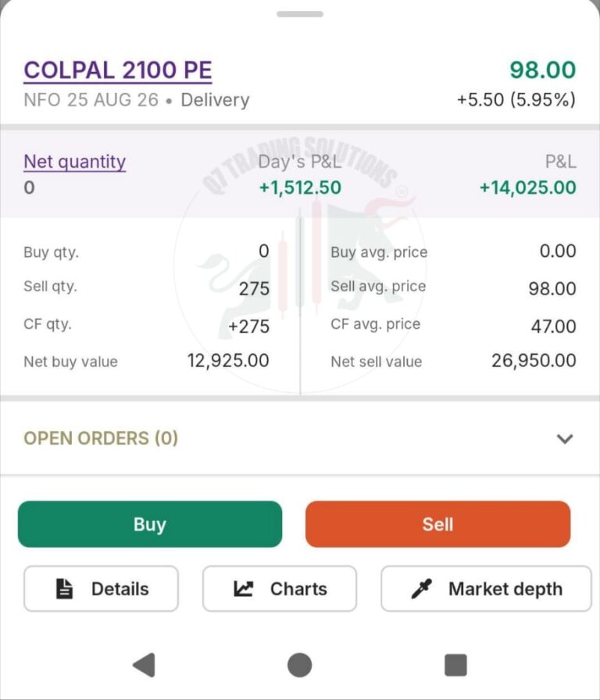Tap the Charts line-graph icon
Screen dimensions: 600x700
243,589
